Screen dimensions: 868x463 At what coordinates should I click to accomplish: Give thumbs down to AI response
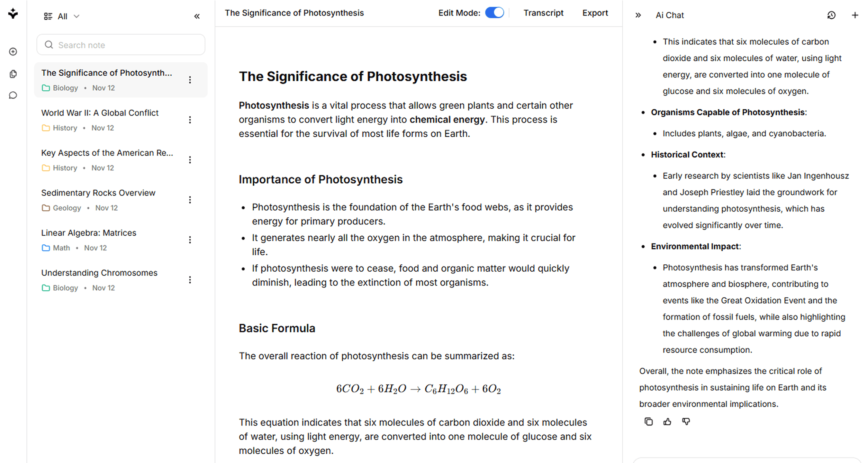[x=686, y=422]
